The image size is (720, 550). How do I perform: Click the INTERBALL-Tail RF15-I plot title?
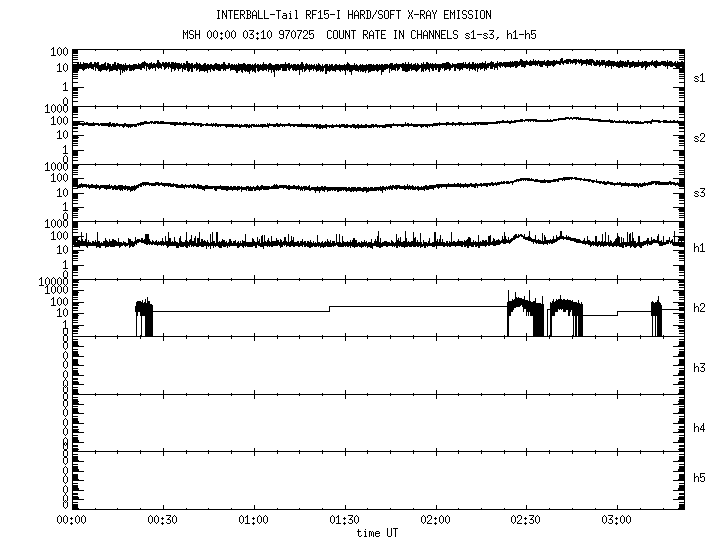pos(353,15)
